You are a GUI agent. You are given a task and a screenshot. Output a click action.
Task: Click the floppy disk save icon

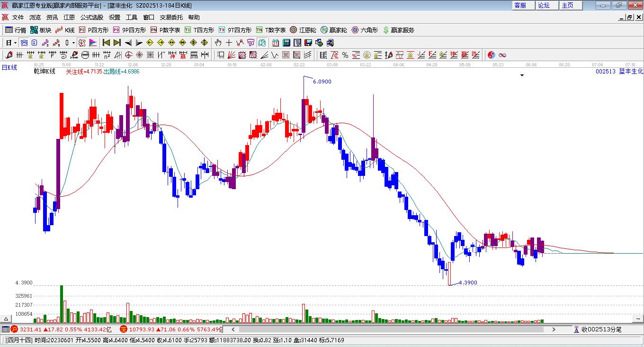click(x=308, y=43)
